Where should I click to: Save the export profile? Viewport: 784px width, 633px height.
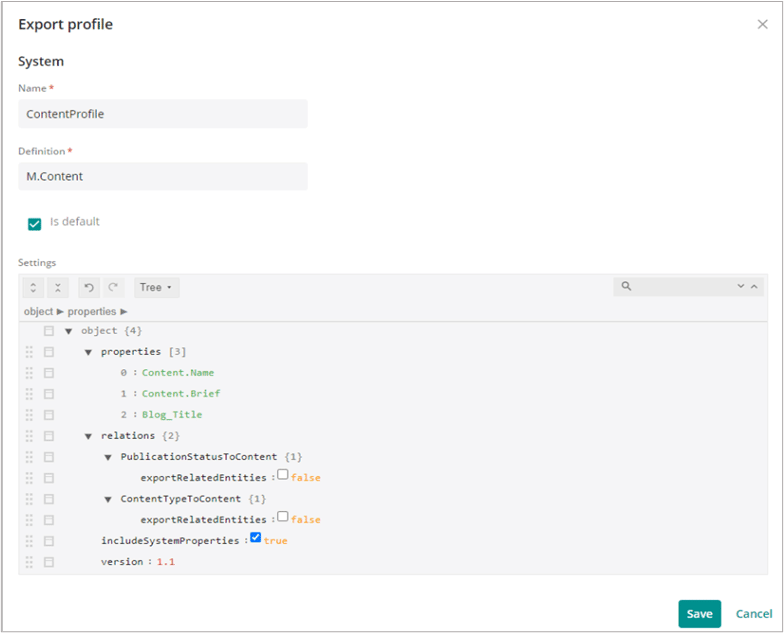(699, 614)
